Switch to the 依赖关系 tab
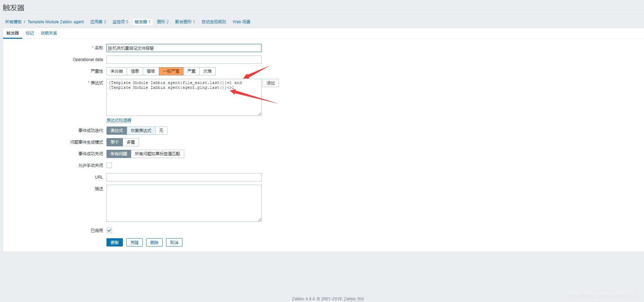 (49, 33)
